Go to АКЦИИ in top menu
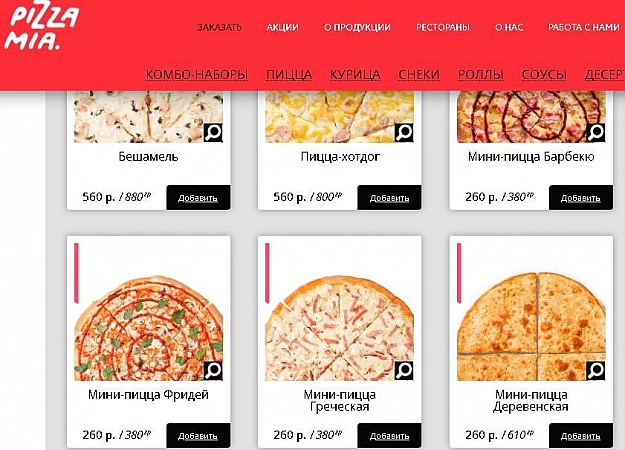625x450 pixels. pos(282,28)
